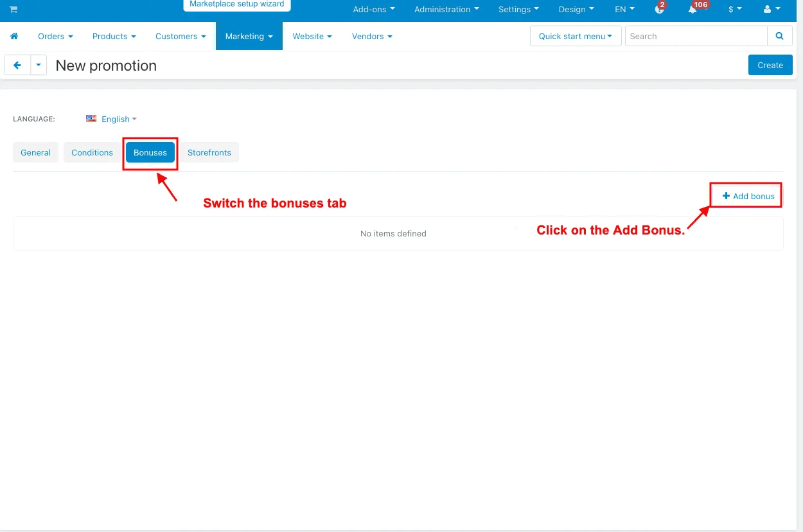Open the Marketing menu
Screen dimensions: 803x532
pos(249,37)
